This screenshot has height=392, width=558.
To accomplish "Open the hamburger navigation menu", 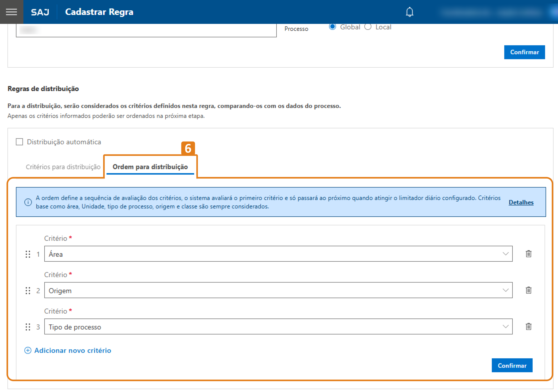I will click(11, 12).
